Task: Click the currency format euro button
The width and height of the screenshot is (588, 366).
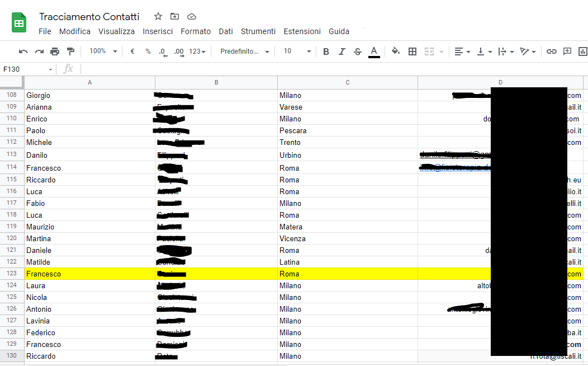Action: point(132,51)
